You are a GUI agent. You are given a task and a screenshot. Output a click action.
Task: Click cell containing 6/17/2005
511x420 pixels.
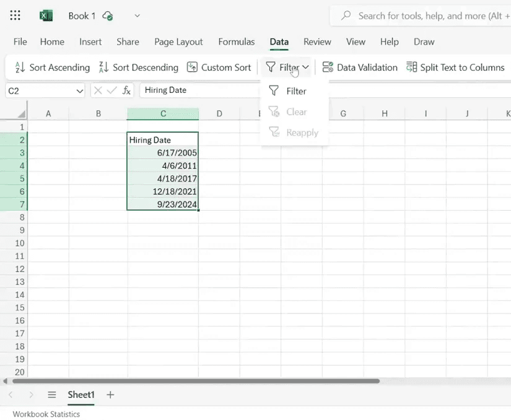[x=163, y=152]
